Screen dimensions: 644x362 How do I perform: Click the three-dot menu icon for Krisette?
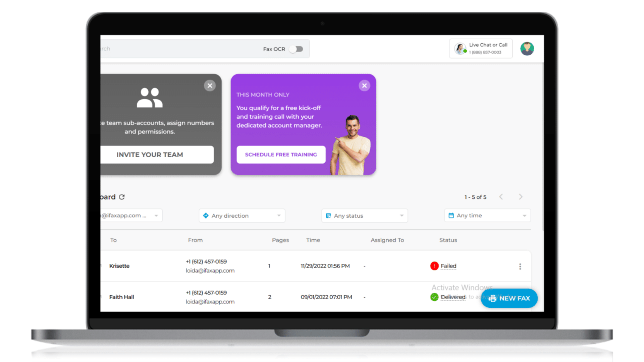coord(520,266)
